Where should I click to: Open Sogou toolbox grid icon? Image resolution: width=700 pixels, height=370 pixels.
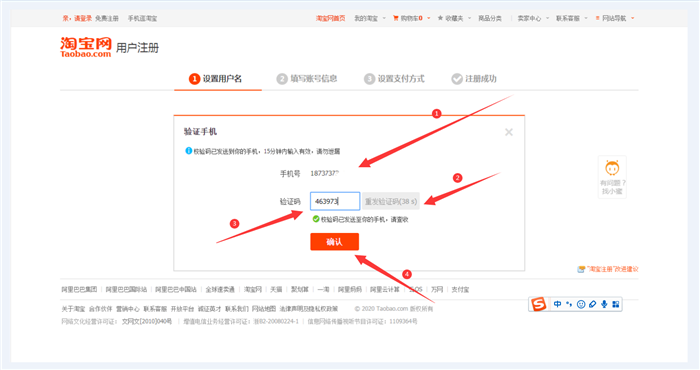click(616, 304)
